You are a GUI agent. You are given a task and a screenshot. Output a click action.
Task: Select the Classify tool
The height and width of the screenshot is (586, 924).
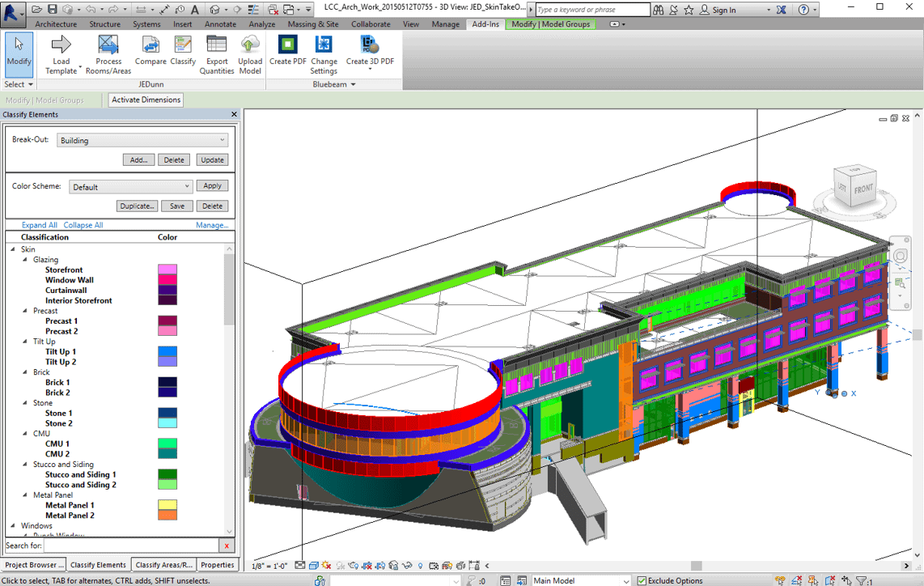[183, 45]
